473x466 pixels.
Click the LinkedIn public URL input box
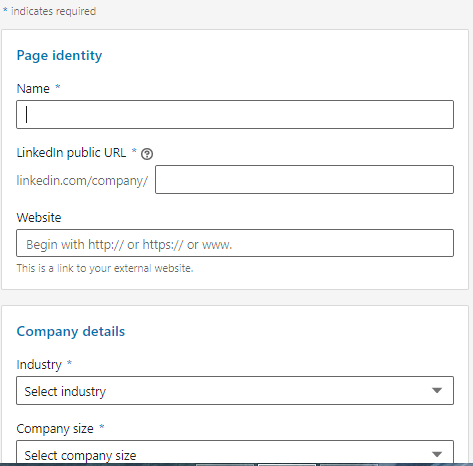click(x=304, y=179)
